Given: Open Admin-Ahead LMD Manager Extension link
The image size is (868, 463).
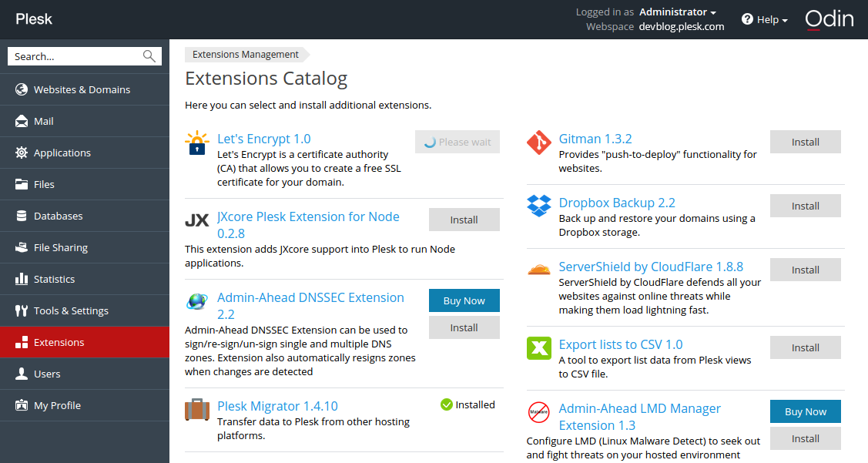Looking at the screenshot, I should [639, 417].
